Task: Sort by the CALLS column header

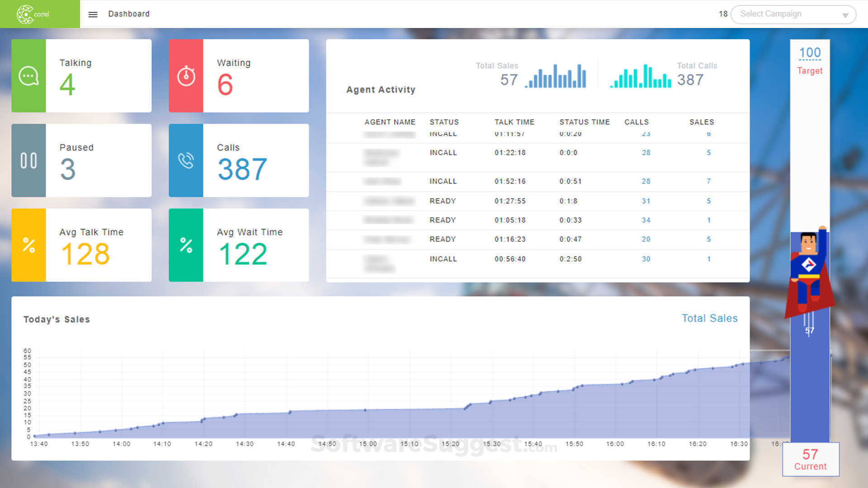Action: (x=636, y=122)
